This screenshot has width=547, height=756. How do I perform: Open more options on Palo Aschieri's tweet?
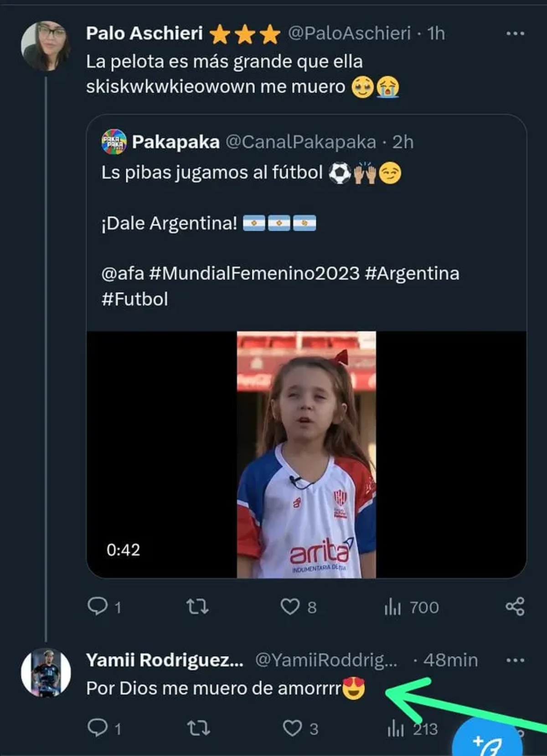click(515, 33)
